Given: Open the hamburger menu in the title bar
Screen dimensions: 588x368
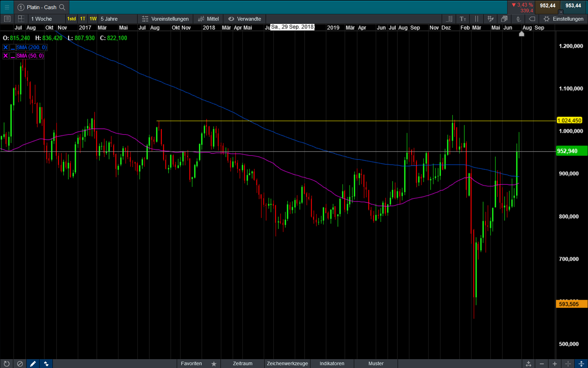Looking at the screenshot, I should click(7, 7).
